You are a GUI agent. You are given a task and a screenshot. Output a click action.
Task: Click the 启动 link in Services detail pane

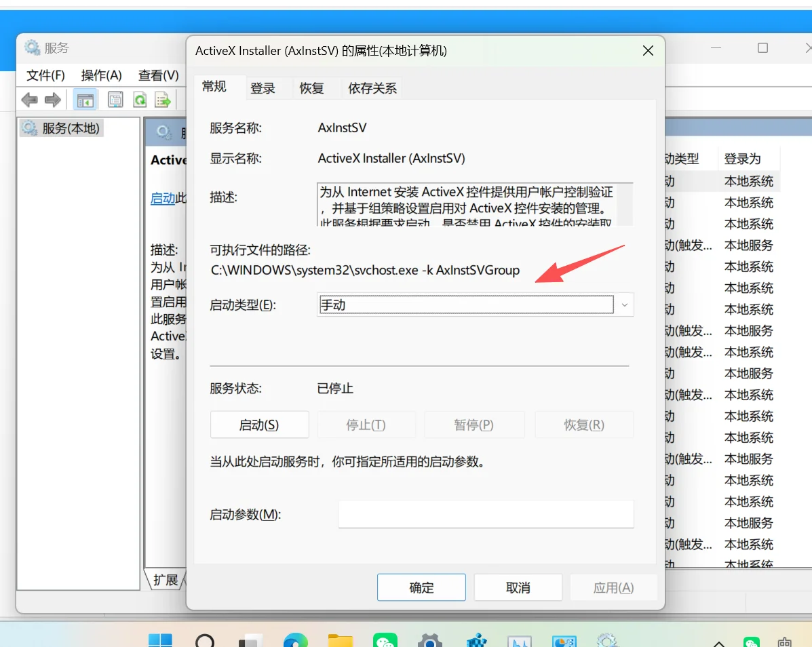click(x=163, y=198)
